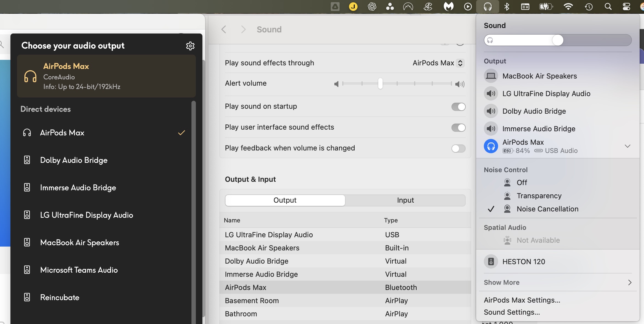Enable Play feedback when volume is changed
This screenshot has width=644, height=324.
[458, 149]
